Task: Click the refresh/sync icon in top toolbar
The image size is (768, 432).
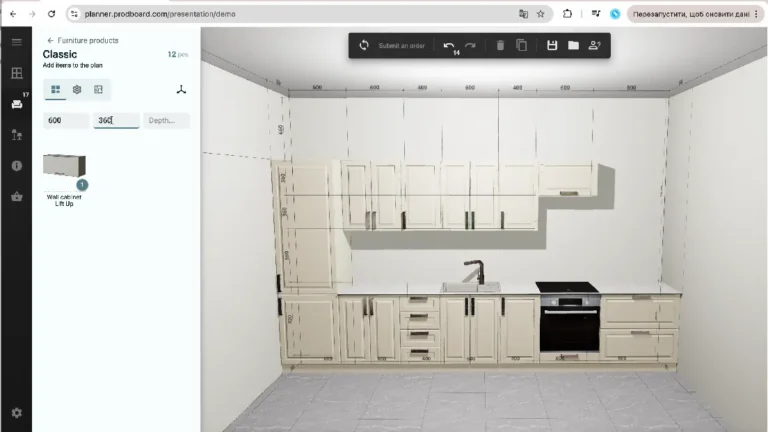Action: (364, 46)
